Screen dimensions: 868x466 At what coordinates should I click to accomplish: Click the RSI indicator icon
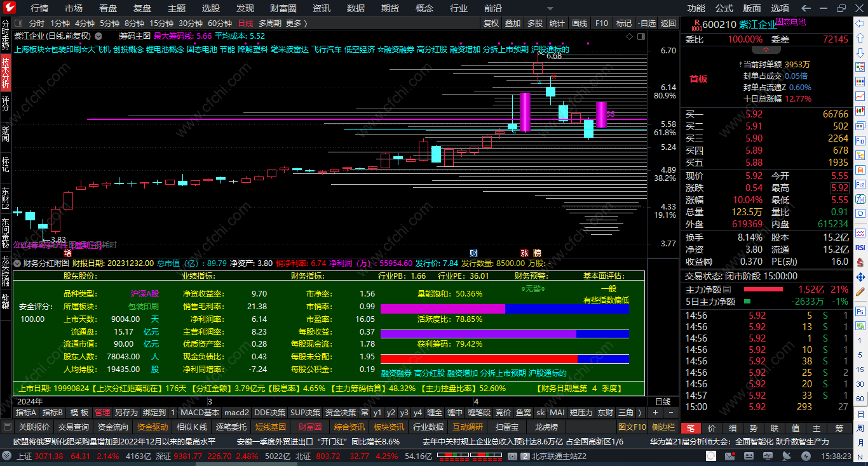click(860, 248)
